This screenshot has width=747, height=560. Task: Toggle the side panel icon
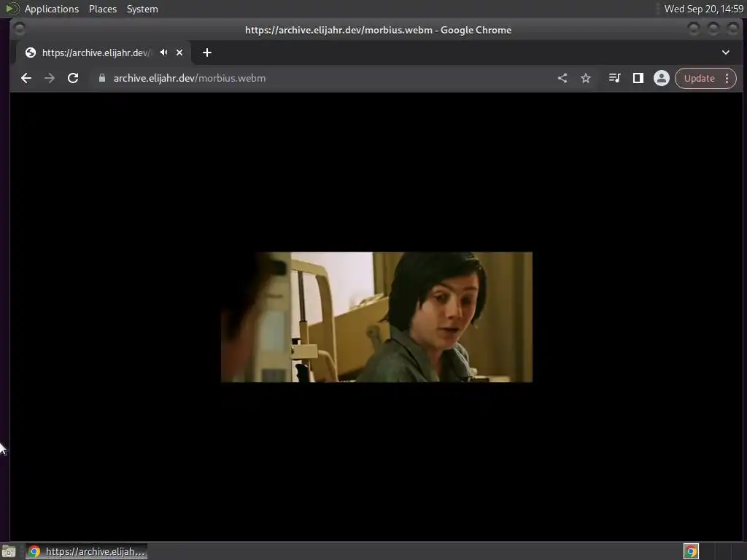tap(638, 78)
